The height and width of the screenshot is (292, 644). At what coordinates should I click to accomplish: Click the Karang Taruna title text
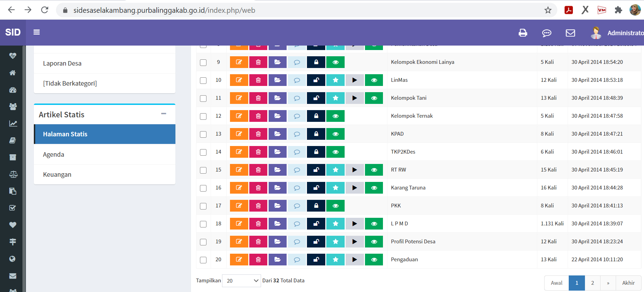coord(408,188)
